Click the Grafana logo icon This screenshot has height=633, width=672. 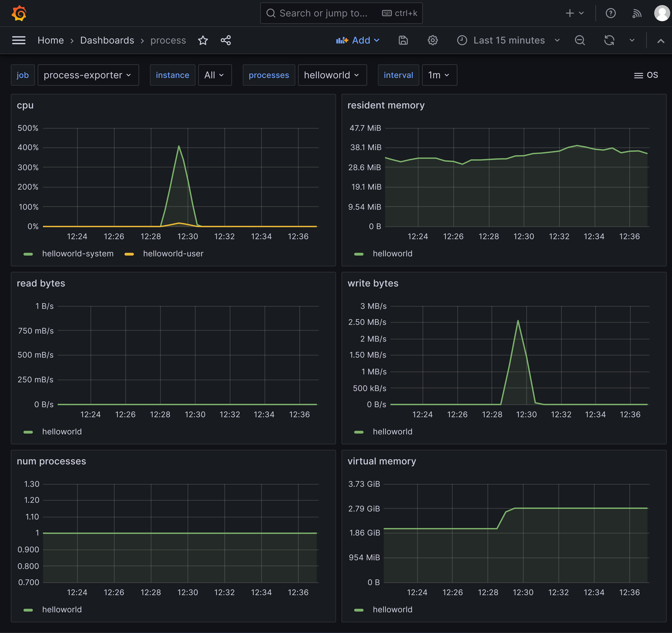[x=19, y=13]
